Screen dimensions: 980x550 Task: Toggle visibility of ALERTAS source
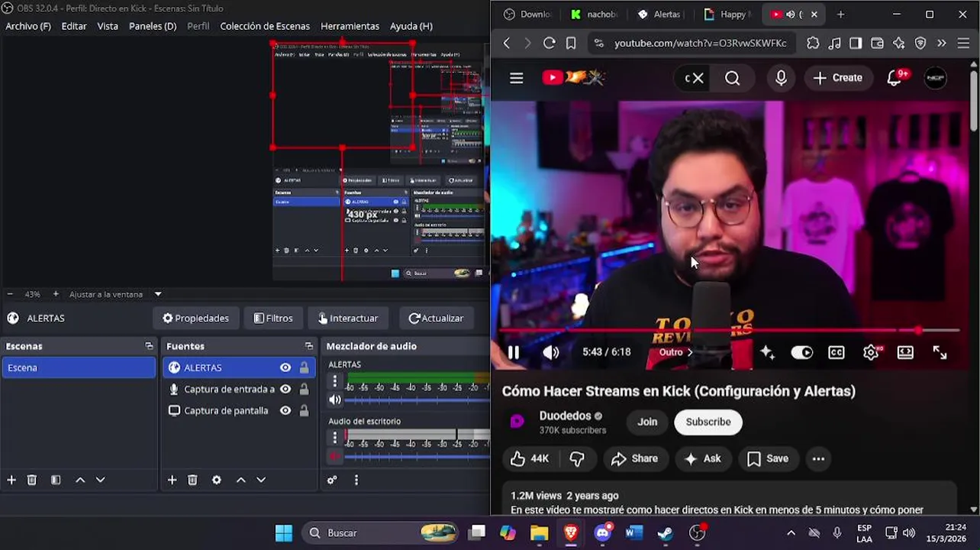pos(285,367)
